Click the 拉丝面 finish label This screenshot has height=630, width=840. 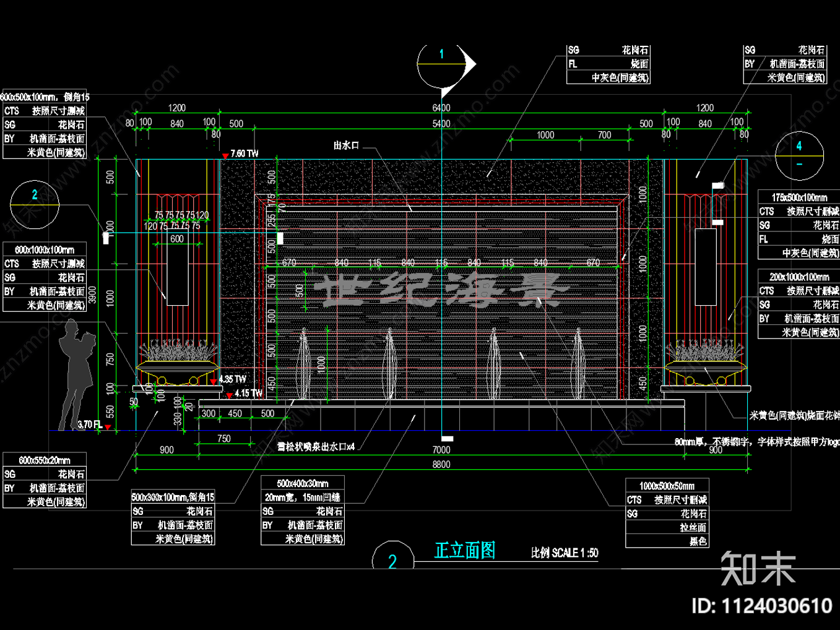click(693, 528)
